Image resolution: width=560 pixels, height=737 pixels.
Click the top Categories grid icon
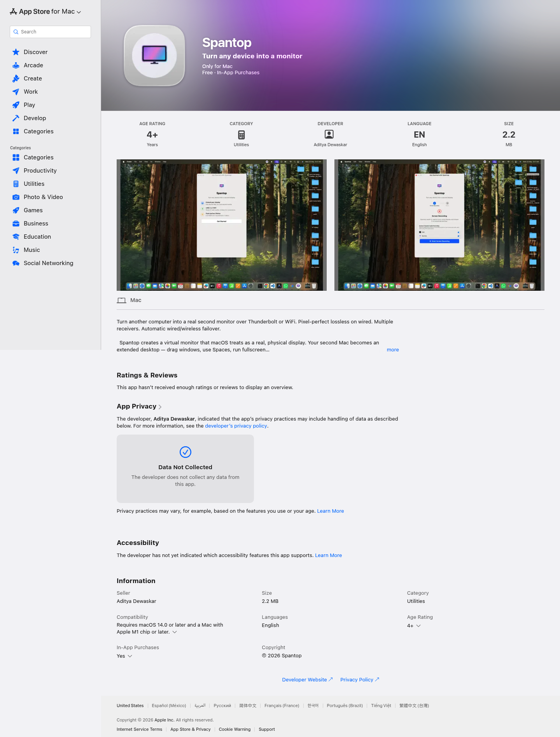(16, 131)
